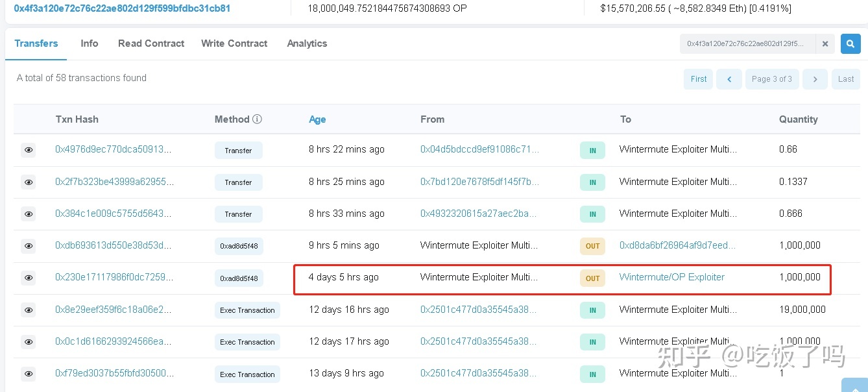Image resolution: width=868 pixels, height=392 pixels.
Task: Click the blue magnifier search button
Action: 850,43
